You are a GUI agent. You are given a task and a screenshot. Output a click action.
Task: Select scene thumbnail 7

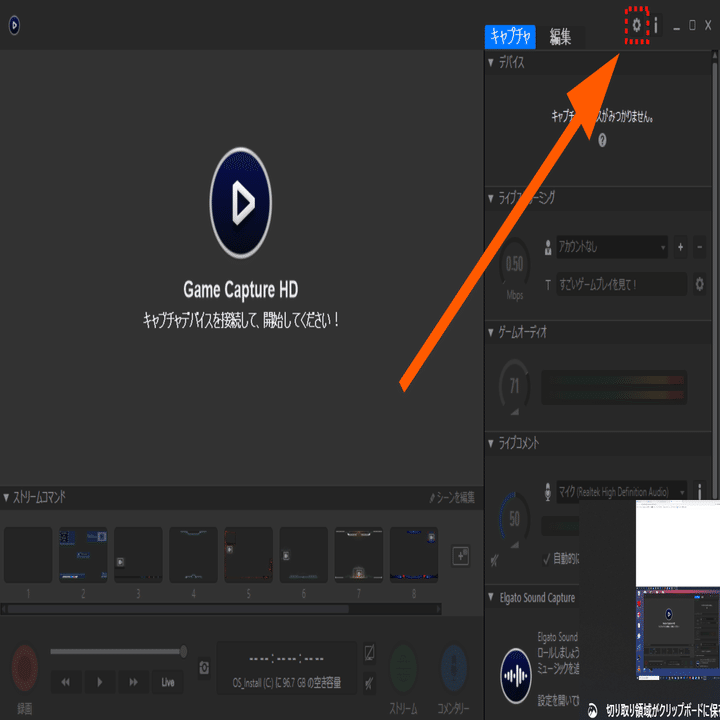click(x=359, y=555)
